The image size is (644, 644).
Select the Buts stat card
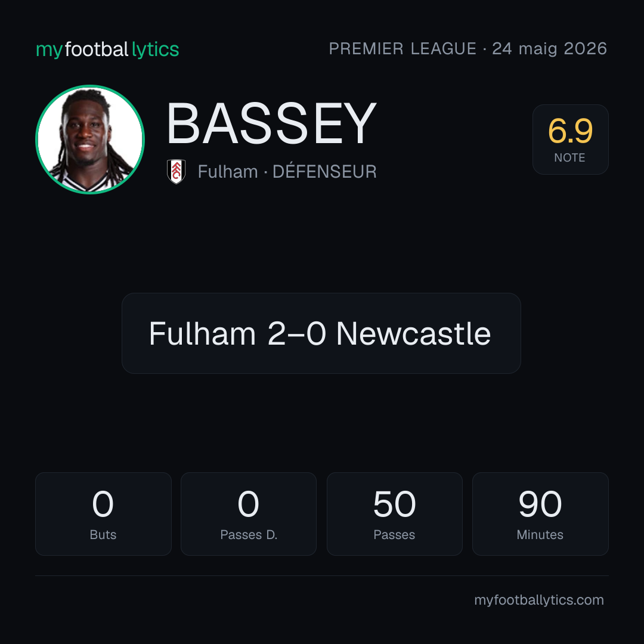(x=103, y=514)
